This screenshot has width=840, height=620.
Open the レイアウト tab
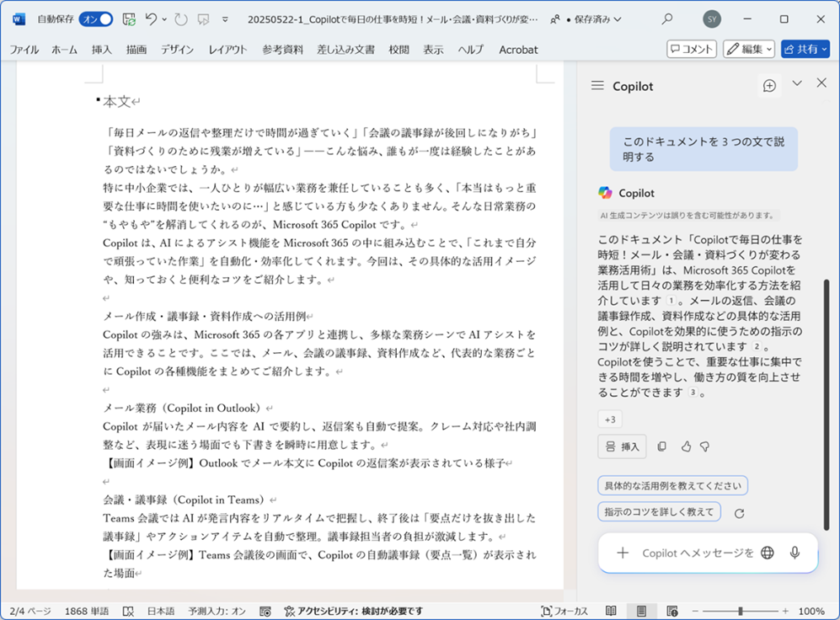pyautogui.click(x=227, y=50)
